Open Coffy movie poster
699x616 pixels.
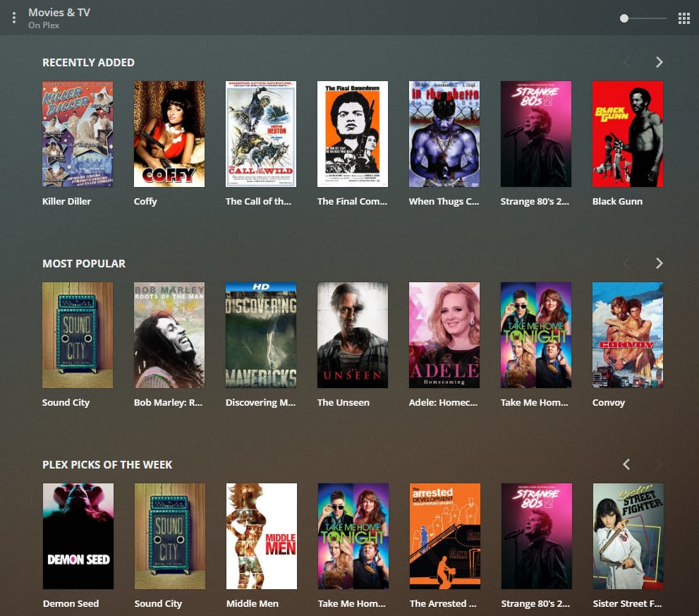click(169, 134)
